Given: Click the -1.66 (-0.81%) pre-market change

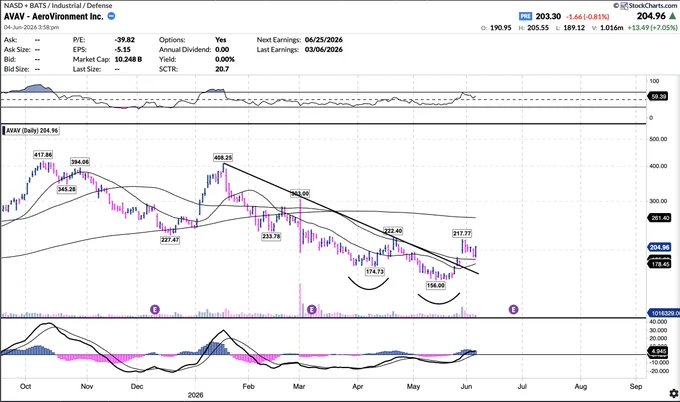Looking at the screenshot, I should 588,16.
